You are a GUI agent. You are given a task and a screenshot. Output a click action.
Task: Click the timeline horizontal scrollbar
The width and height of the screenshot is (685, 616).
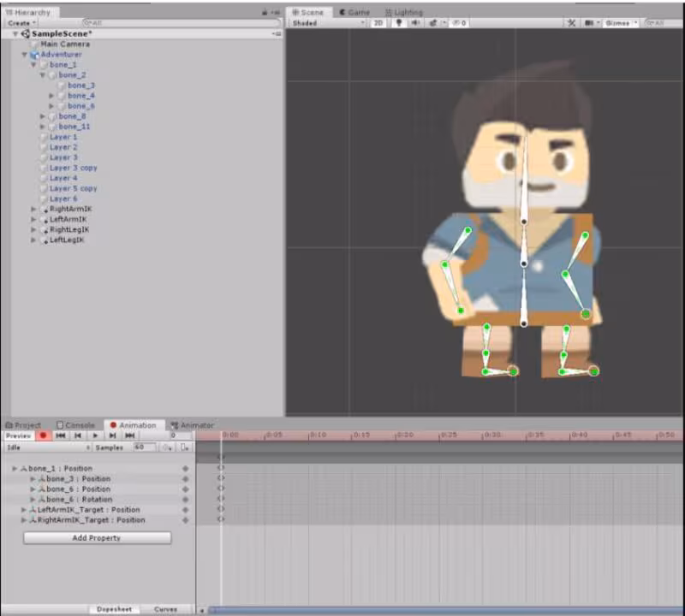pos(444,610)
